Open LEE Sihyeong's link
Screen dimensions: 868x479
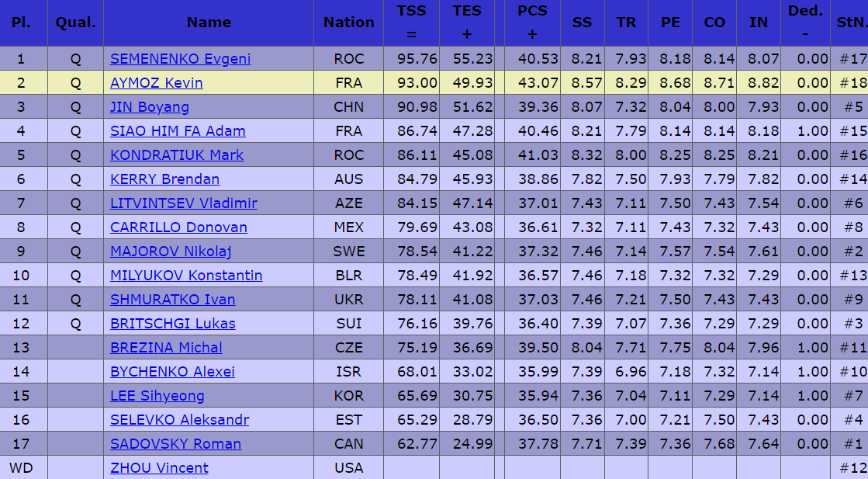[157, 396]
